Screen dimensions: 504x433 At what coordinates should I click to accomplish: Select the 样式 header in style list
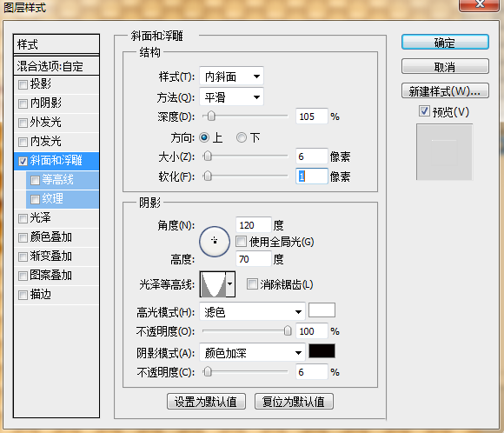pyautogui.click(x=56, y=44)
